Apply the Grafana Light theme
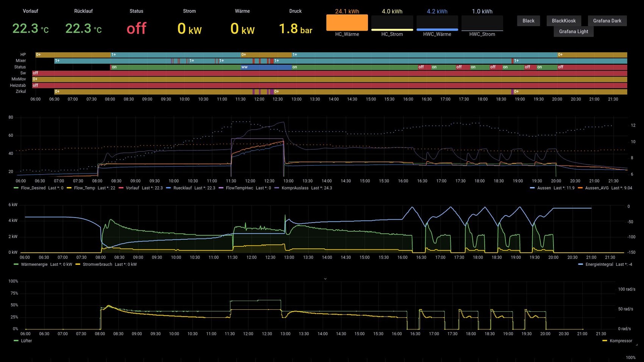This screenshot has width=644, height=362. (x=573, y=31)
